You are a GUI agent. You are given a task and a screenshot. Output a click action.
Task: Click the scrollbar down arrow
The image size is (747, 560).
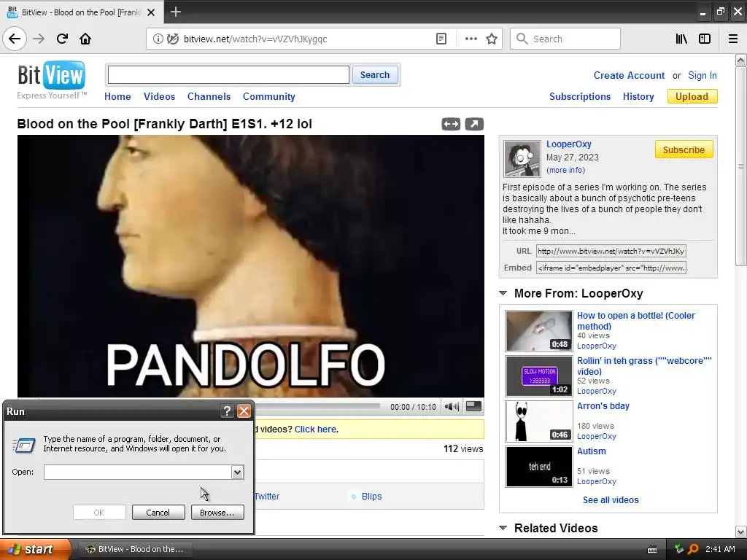(740, 532)
